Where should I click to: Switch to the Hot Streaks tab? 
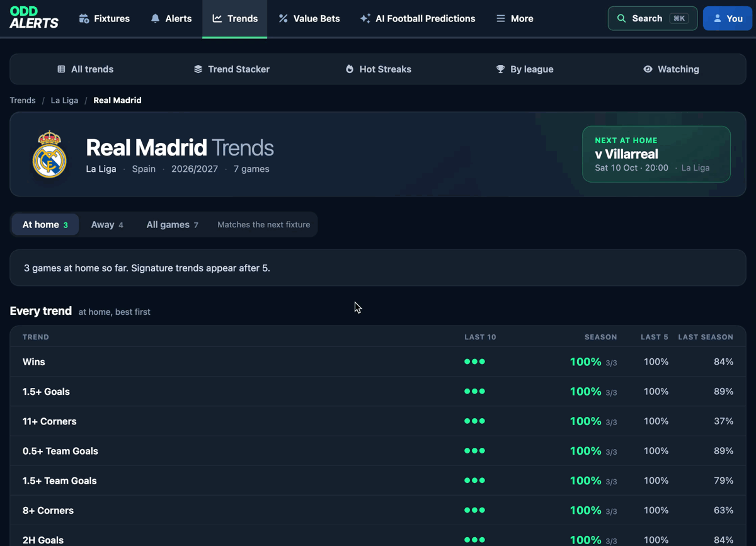(378, 69)
